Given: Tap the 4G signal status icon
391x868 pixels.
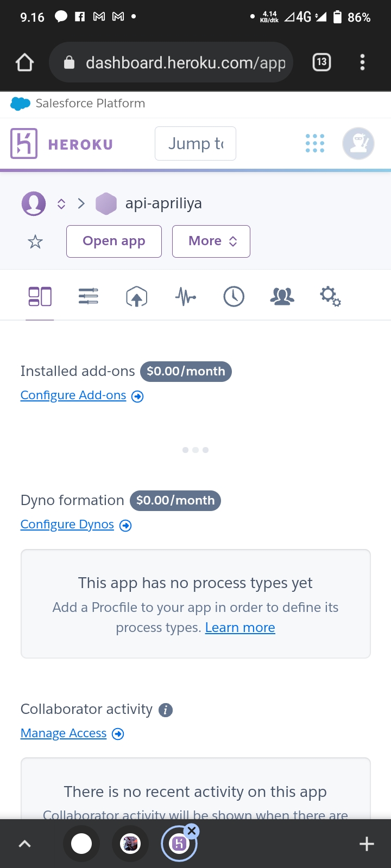Looking at the screenshot, I should [x=305, y=17].
